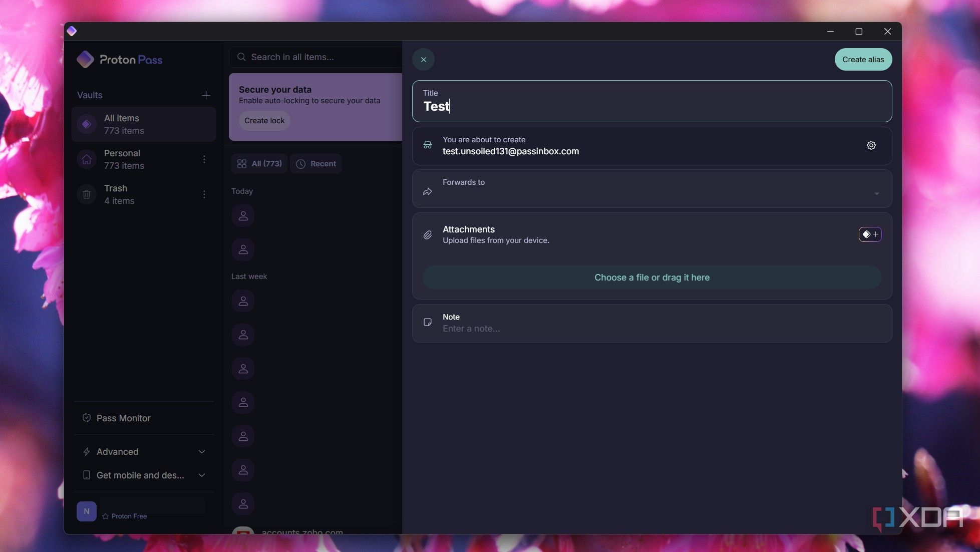Click the Proton Pass logo
The height and width of the screenshot is (552, 980).
coord(119,60)
